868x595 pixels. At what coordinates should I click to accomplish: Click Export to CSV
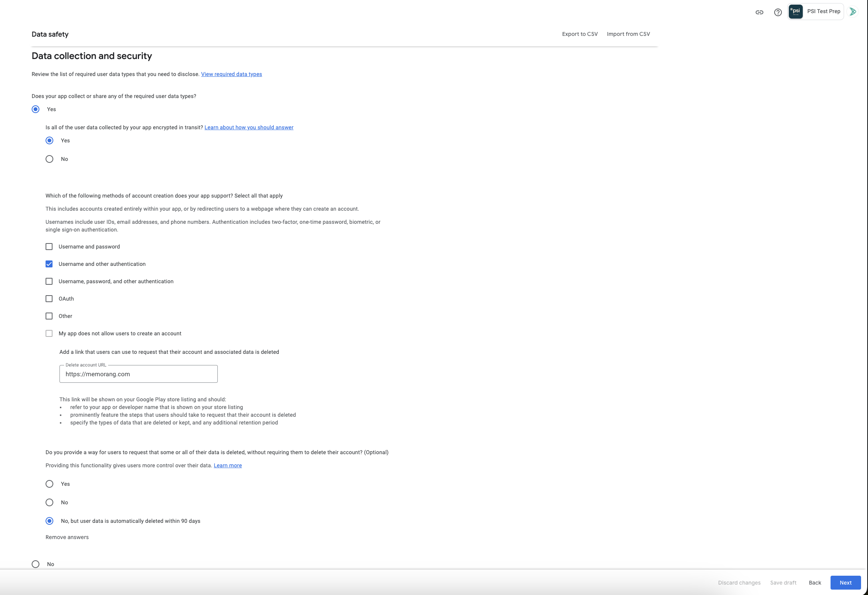580,34
